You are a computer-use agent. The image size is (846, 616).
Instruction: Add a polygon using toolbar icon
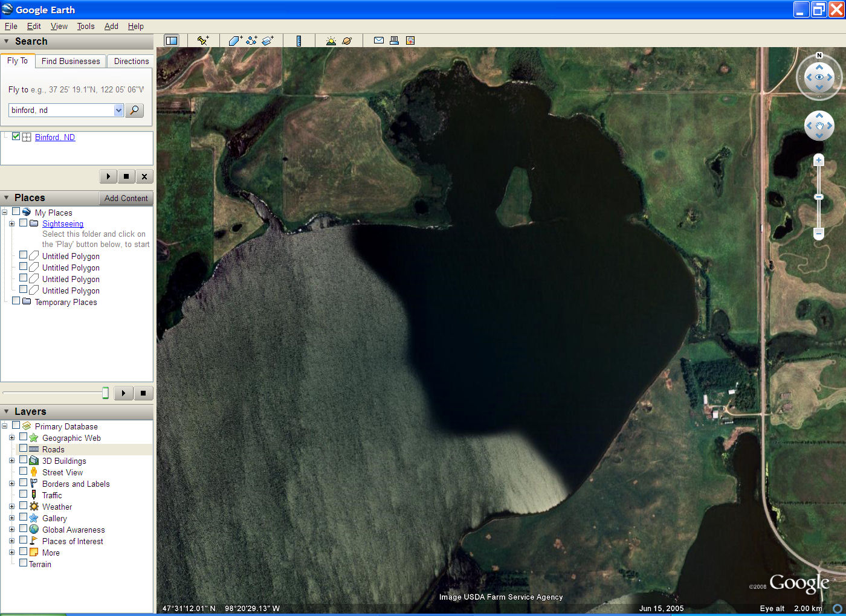point(235,40)
